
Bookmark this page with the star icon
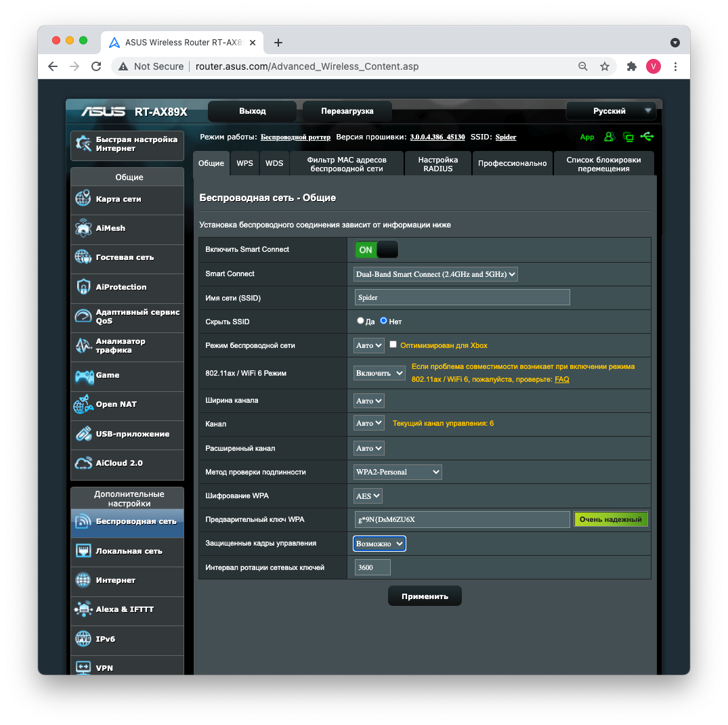click(x=605, y=66)
